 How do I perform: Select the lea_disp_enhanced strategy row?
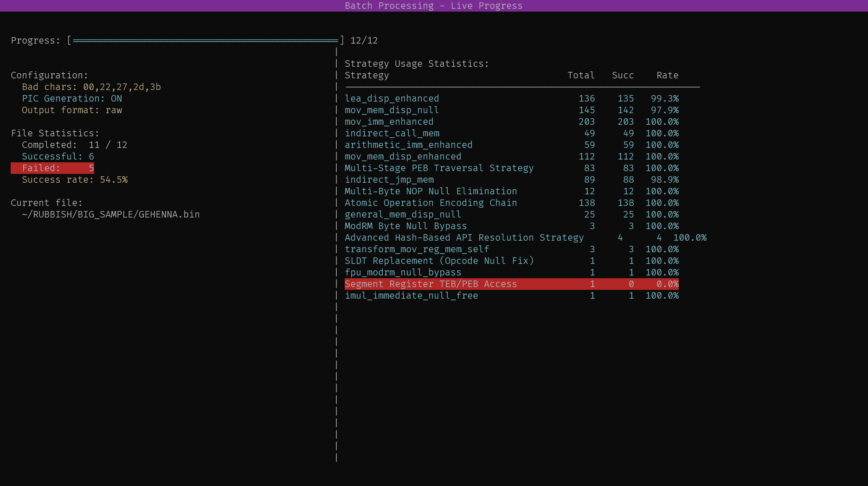[x=392, y=98]
